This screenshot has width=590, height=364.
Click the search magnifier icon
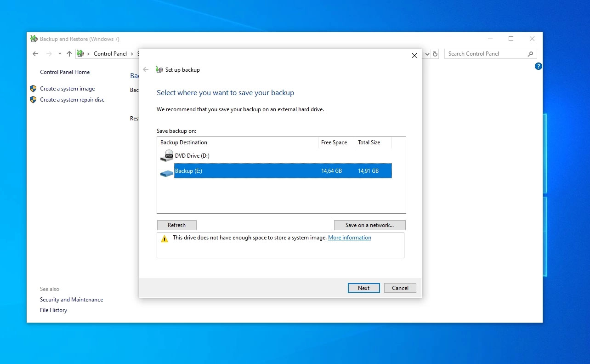tap(530, 54)
